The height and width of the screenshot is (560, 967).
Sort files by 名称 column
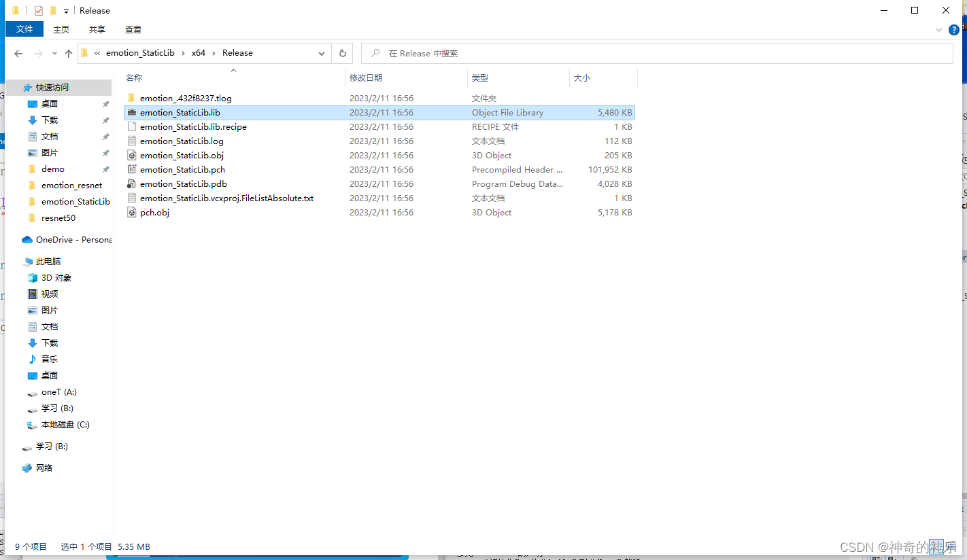pos(134,77)
